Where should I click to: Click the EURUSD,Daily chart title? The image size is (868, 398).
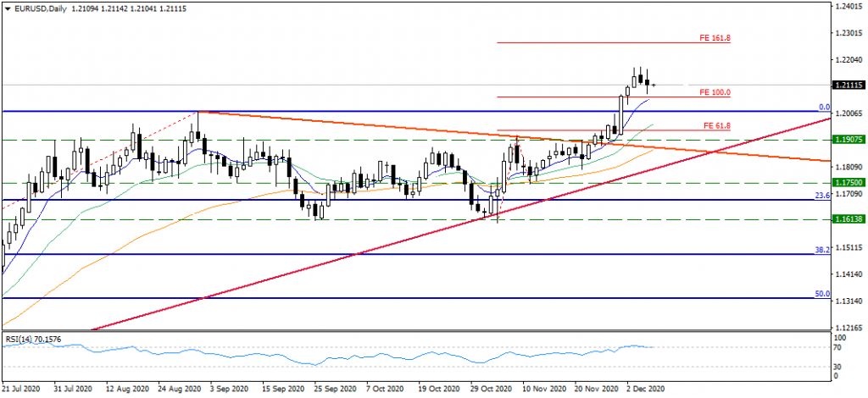(x=32, y=6)
